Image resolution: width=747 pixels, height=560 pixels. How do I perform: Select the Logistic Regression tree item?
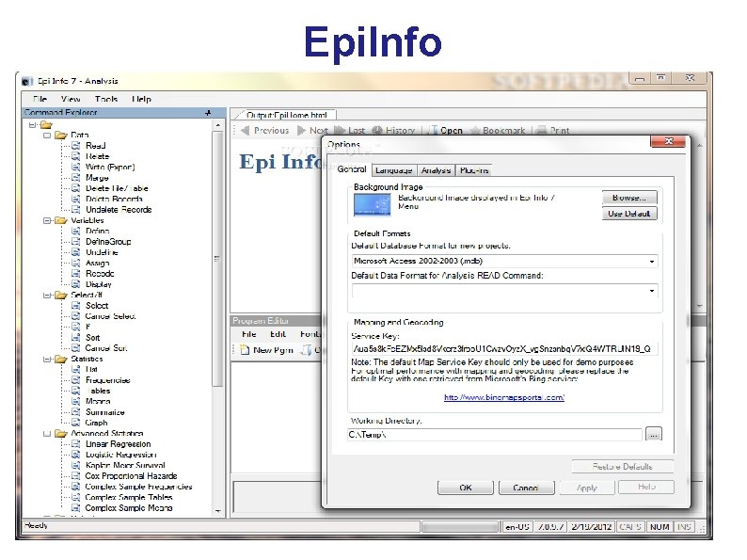pyautogui.click(x=120, y=455)
